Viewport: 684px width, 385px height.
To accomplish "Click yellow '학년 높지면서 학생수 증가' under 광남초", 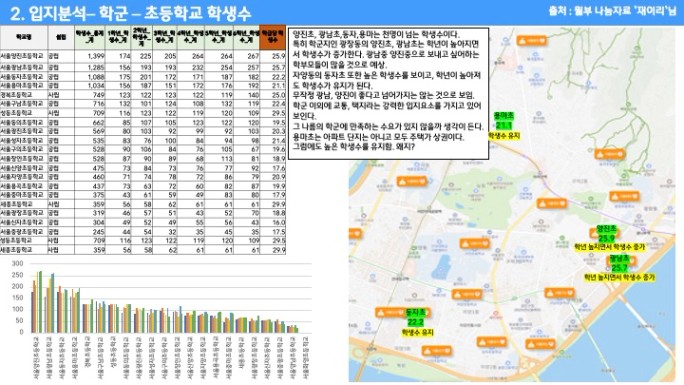I will (x=619, y=277).
